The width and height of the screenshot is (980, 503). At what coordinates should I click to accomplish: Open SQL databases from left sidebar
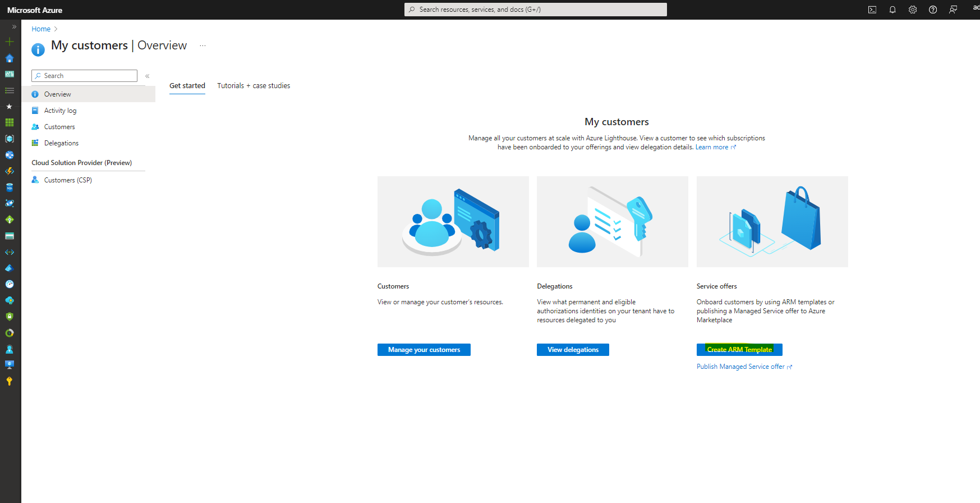10,188
